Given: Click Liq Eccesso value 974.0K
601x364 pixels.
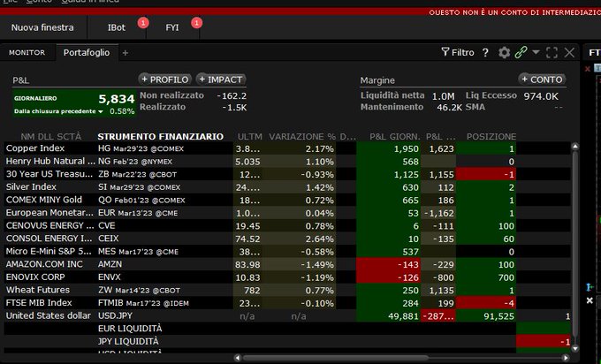Looking at the screenshot, I should click(x=541, y=96).
